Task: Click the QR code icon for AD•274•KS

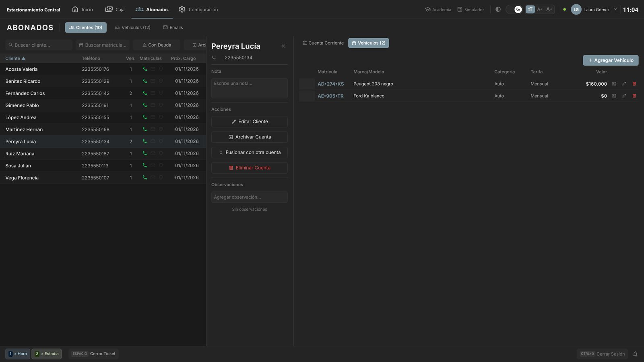Action: coord(614,84)
